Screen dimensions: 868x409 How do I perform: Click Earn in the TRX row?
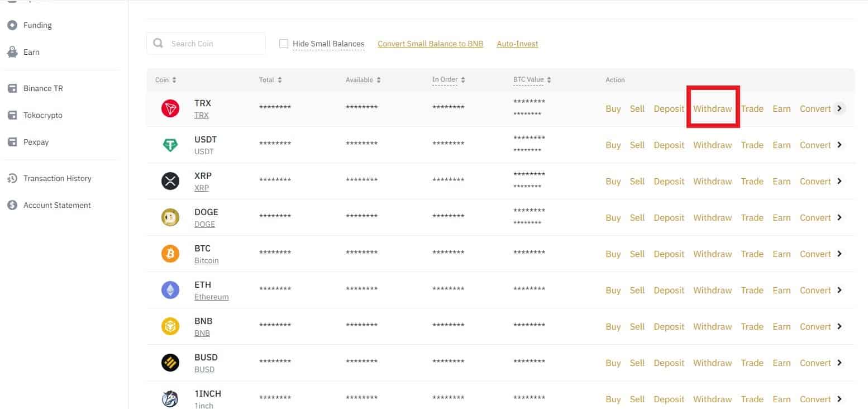tap(781, 108)
